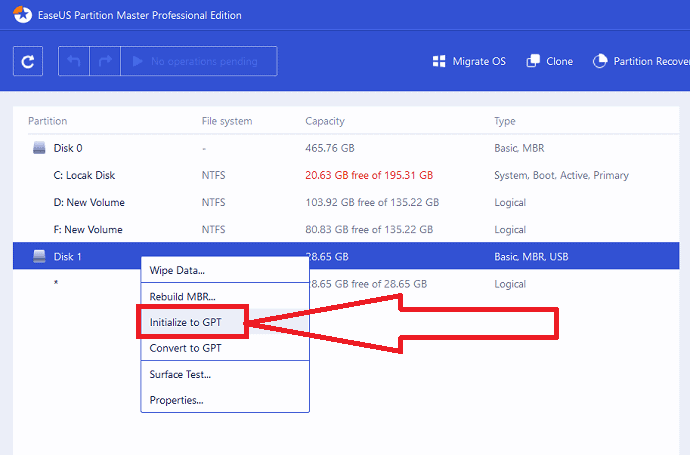Click the Logical type in the * row
Image resolution: width=690 pixels, height=455 pixels.
point(510,284)
